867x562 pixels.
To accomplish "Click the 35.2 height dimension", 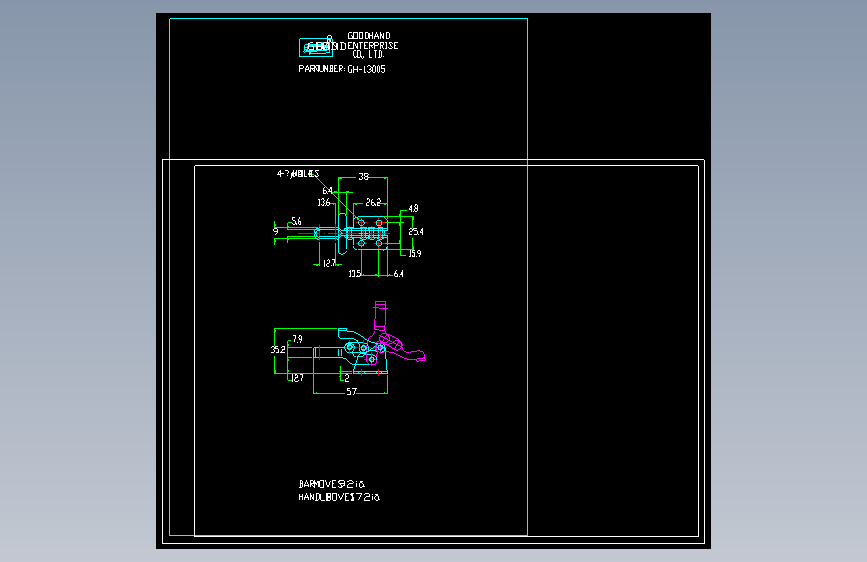I will [278, 350].
